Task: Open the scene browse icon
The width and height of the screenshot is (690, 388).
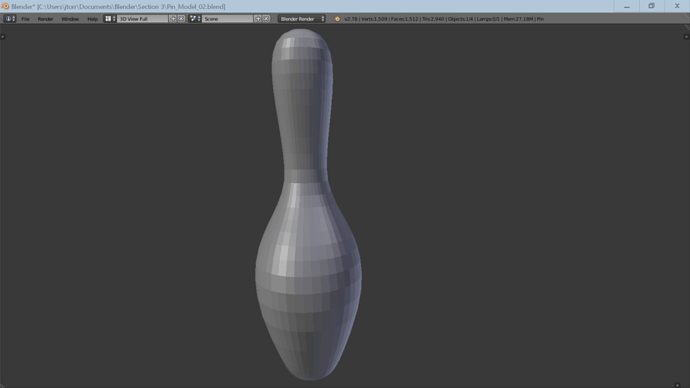Action: (x=195, y=18)
